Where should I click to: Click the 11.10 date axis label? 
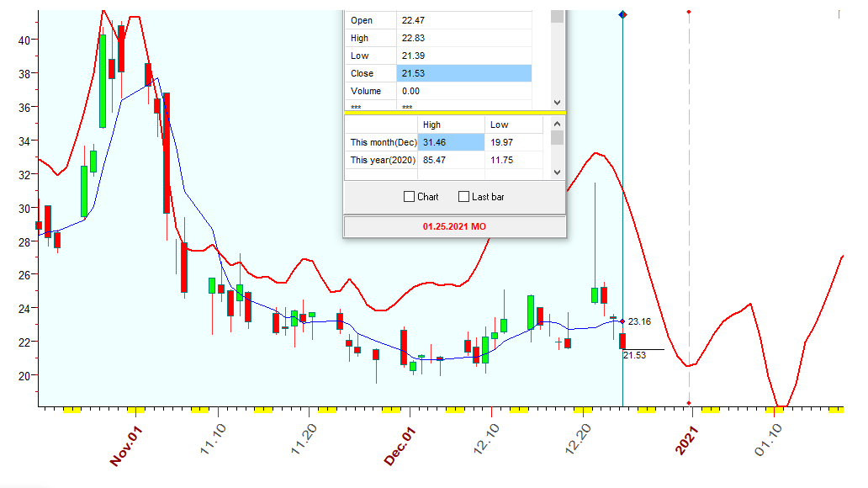pos(213,439)
